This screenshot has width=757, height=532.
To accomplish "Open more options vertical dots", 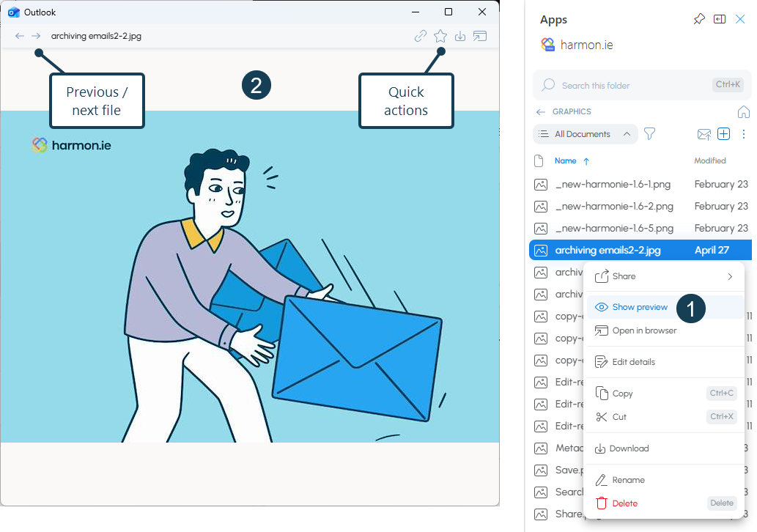I will (744, 134).
